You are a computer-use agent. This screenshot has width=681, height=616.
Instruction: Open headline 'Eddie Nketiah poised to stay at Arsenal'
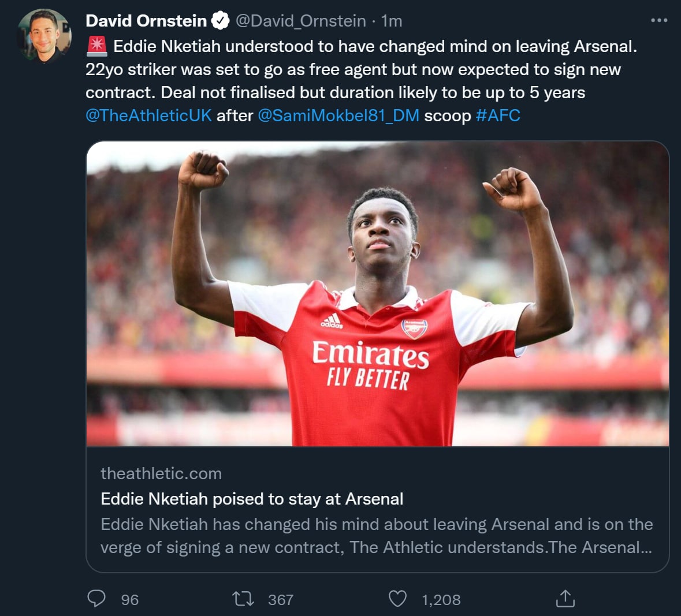point(252,499)
